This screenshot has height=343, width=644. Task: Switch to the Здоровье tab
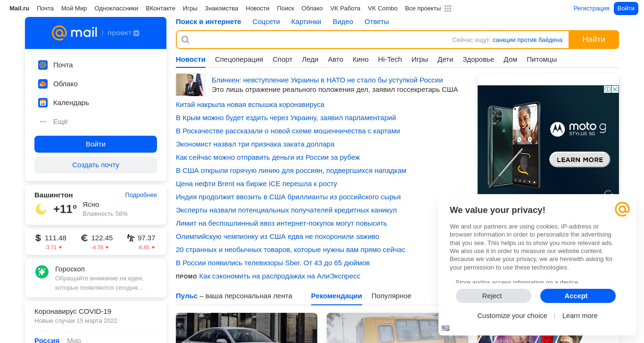tap(479, 59)
